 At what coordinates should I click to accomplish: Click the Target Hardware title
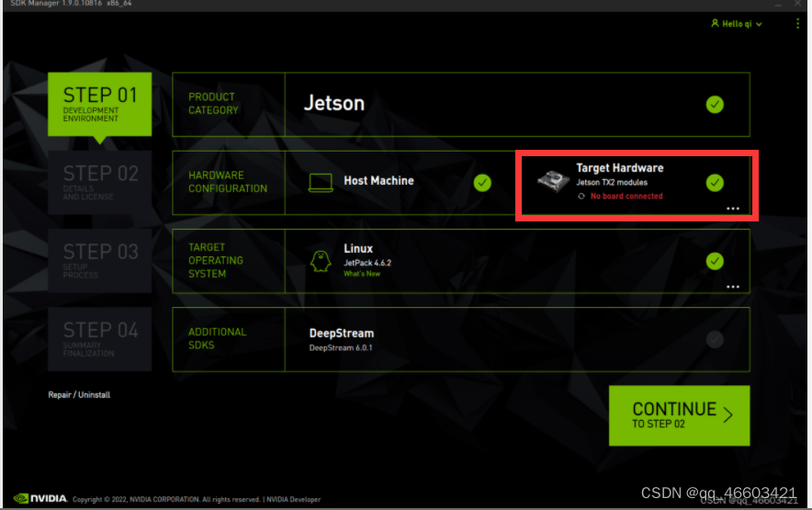pos(620,168)
